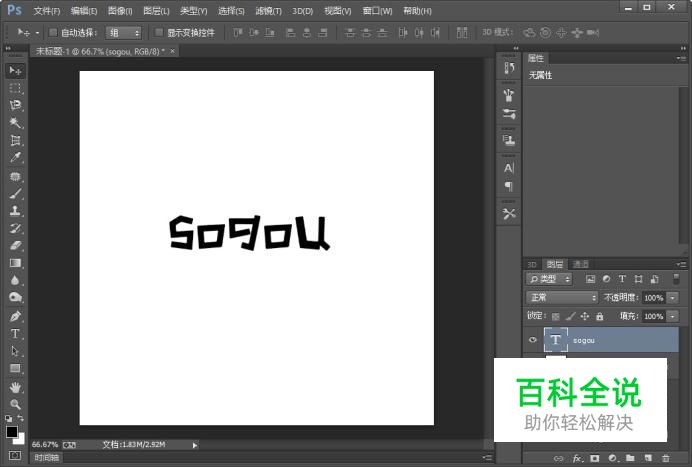This screenshot has height=467, width=692.
Task: Pick the Magic Wand tool
Action: tap(15, 123)
